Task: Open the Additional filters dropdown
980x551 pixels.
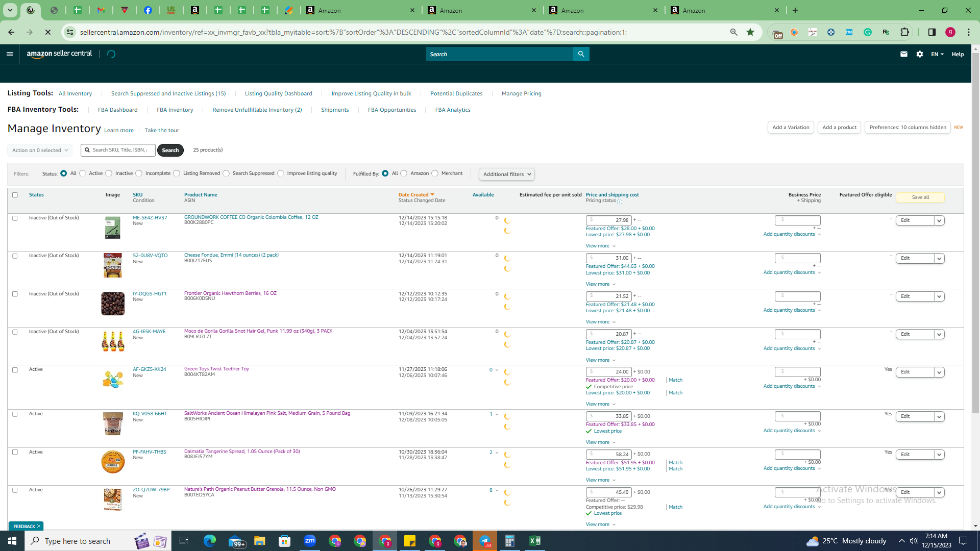Action: pyautogui.click(x=507, y=174)
